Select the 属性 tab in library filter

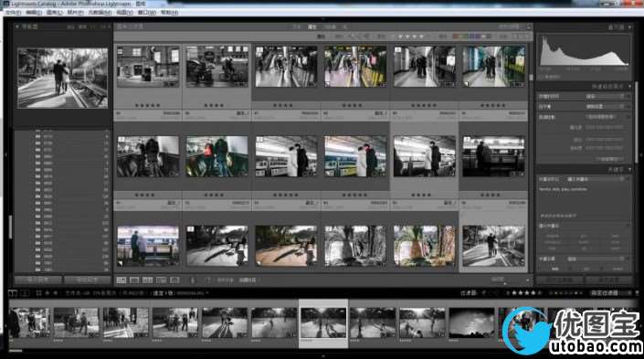pos(312,26)
